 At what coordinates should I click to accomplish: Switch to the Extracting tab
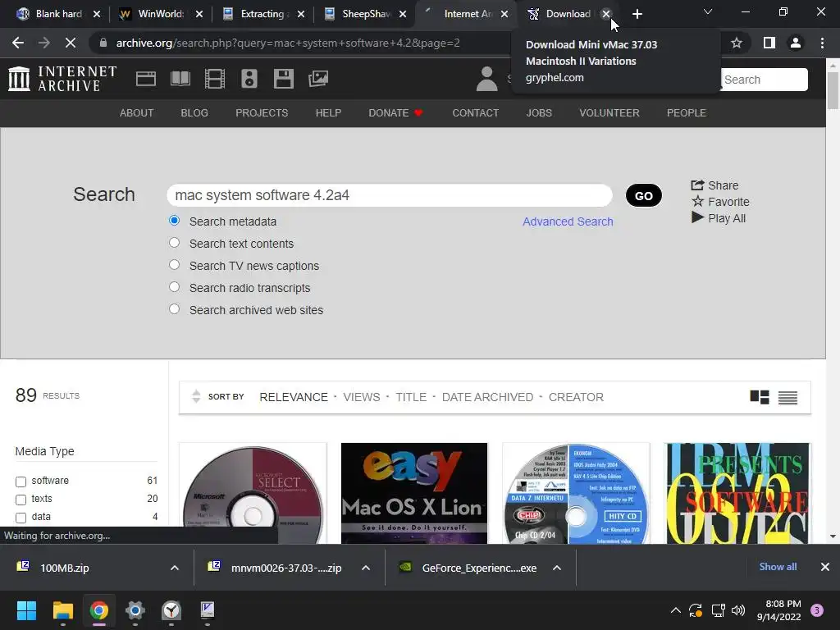[262, 14]
